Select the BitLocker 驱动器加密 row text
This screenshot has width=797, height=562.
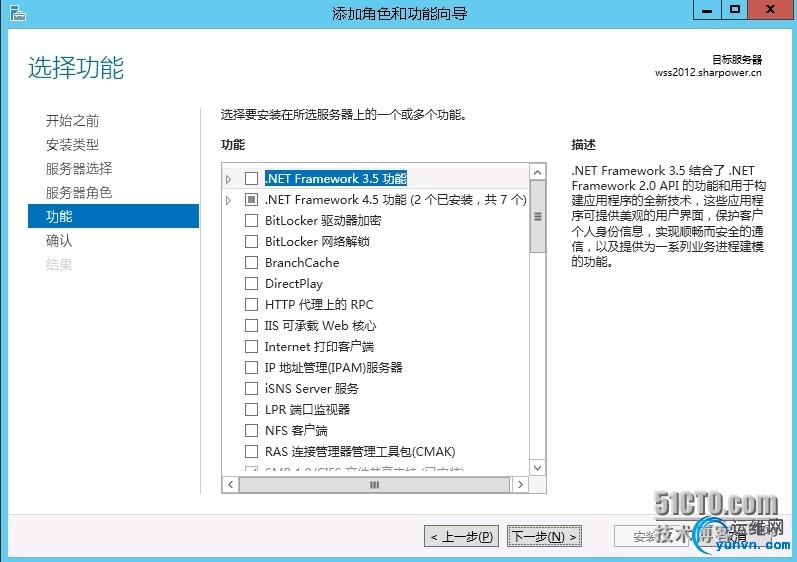(323, 221)
